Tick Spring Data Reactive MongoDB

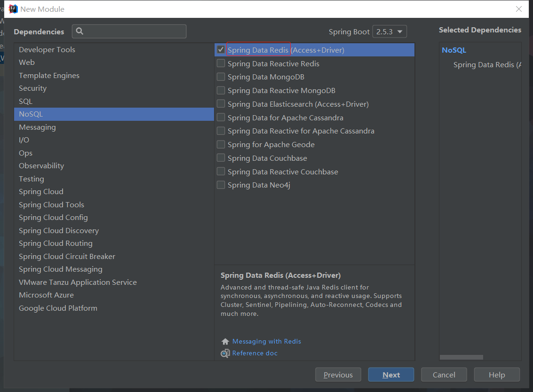click(221, 90)
